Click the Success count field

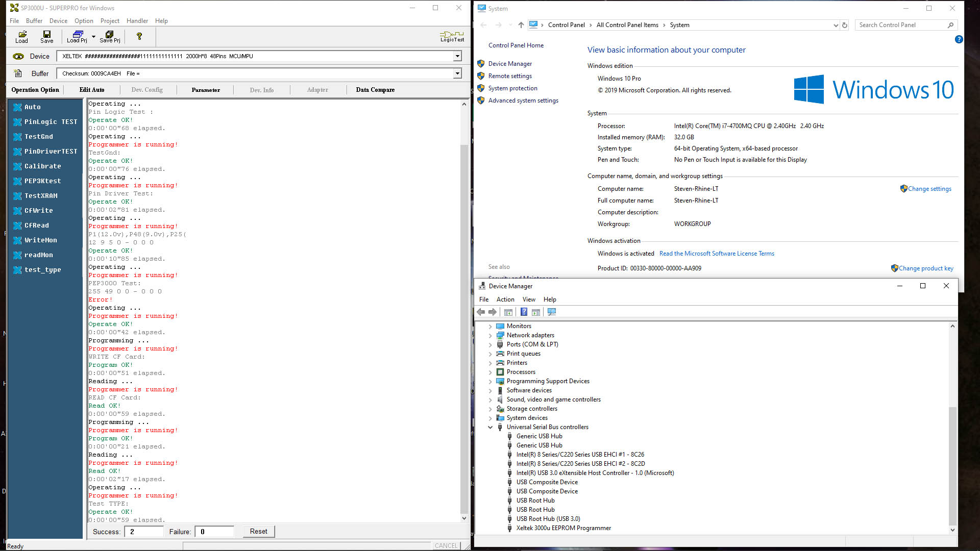(x=145, y=532)
